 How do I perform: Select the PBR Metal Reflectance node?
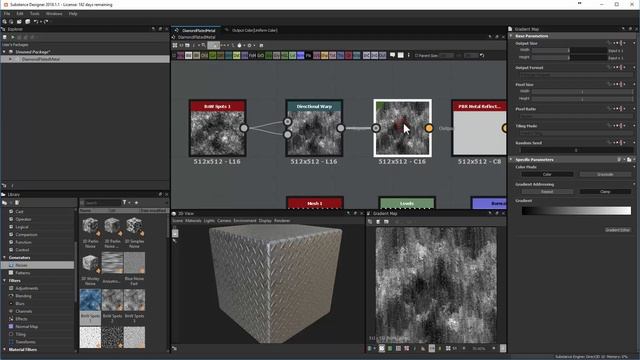click(x=479, y=128)
